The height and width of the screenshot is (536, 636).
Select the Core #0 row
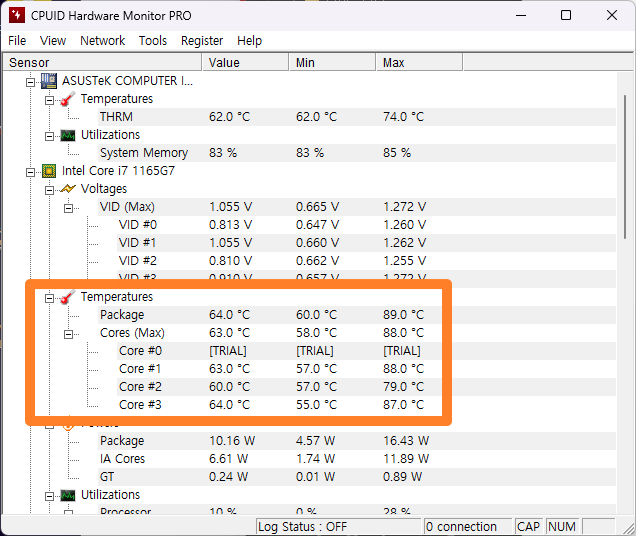click(x=366, y=351)
